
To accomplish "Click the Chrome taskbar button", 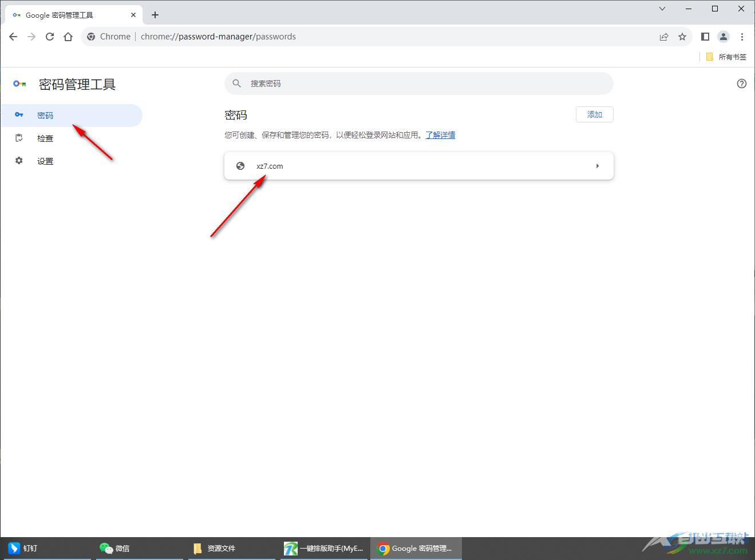I will click(x=416, y=548).
